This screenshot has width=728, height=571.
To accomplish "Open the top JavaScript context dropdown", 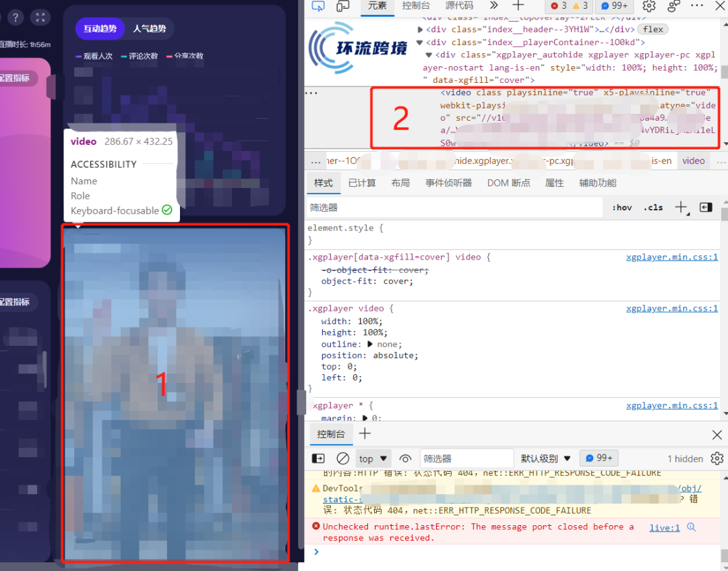I will (x=373, y=458).
